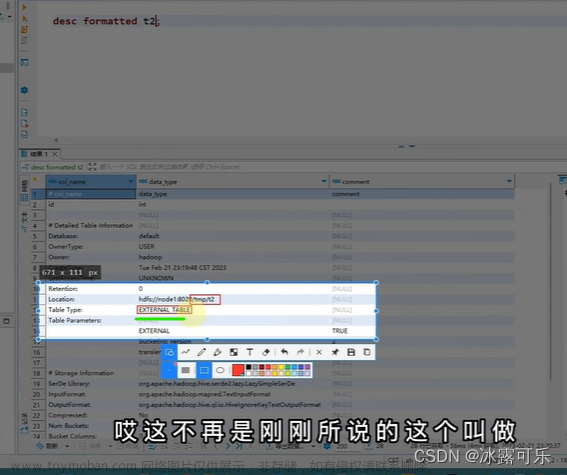Run the SQL statement with the orange arrow
The width and height of the screenshot is (567, 475).
[24, 7]
